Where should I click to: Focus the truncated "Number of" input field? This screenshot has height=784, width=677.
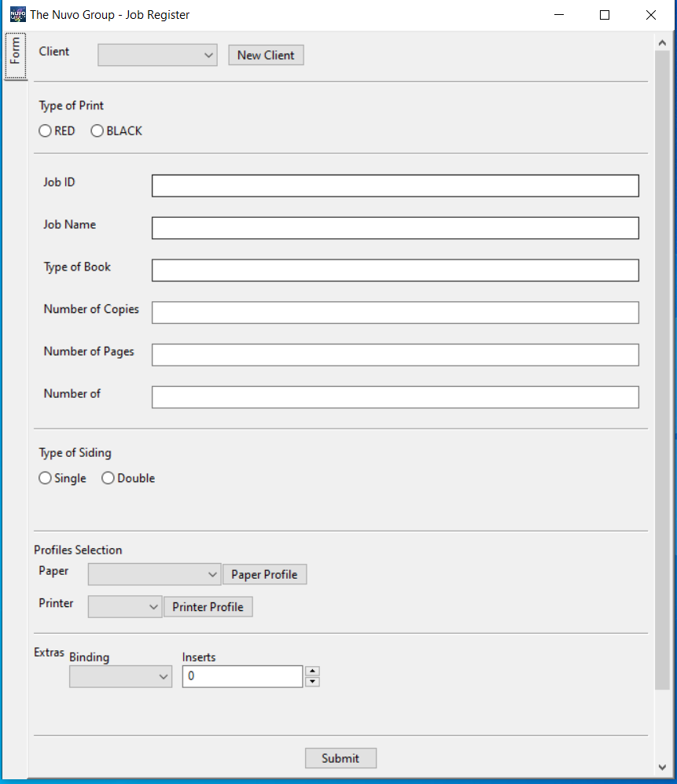pyautogui.click(x=396, y=397)
